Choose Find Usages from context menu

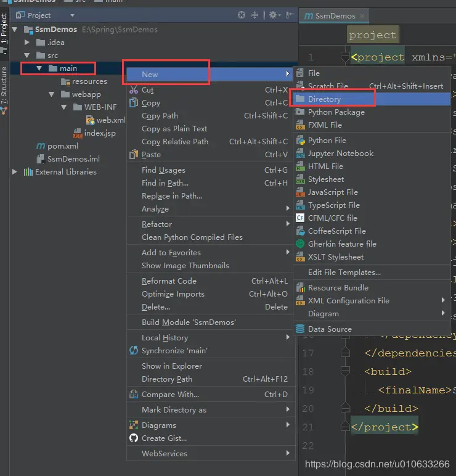click(210, 170)
